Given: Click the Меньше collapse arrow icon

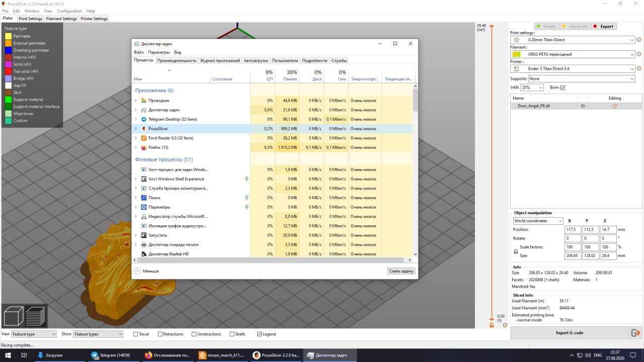Looking at the screenshot, I should click(137, 271).
